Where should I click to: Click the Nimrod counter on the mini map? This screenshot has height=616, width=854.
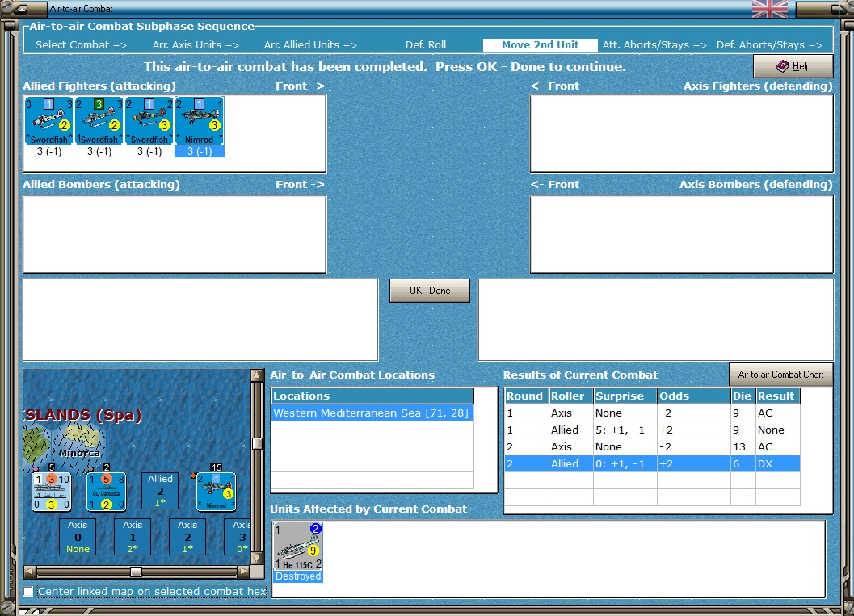point(217,492)
